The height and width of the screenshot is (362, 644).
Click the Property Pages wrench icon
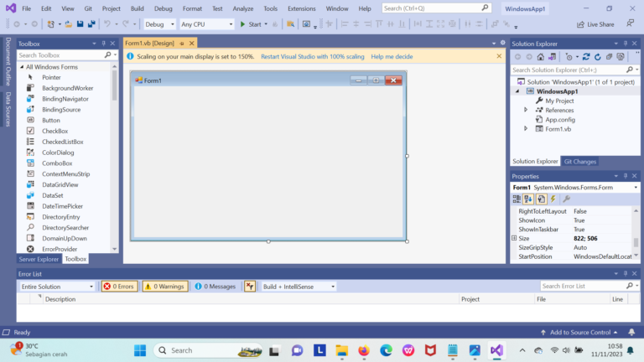coord(566,199)
